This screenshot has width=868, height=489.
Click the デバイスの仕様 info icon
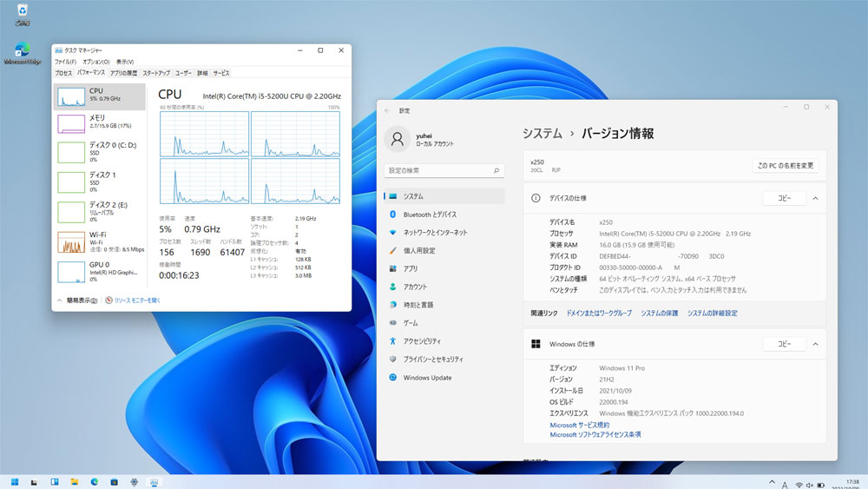coord(536,198)
